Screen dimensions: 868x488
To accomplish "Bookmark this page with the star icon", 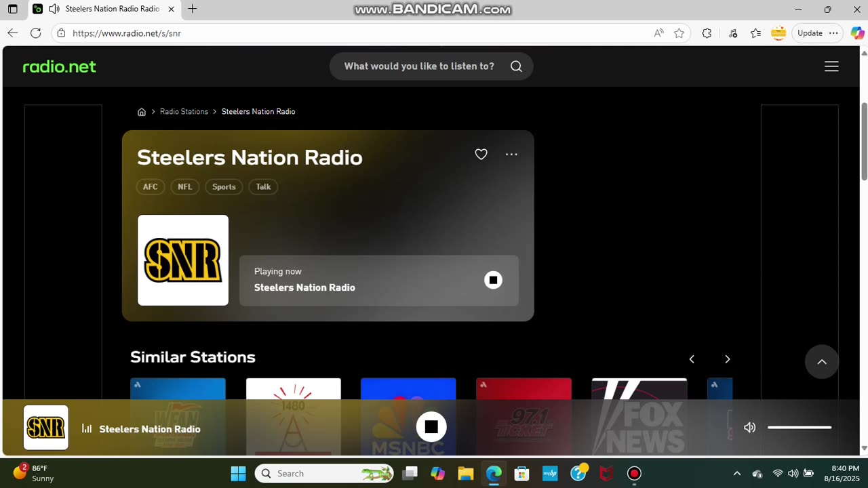I will coord(679,33).
